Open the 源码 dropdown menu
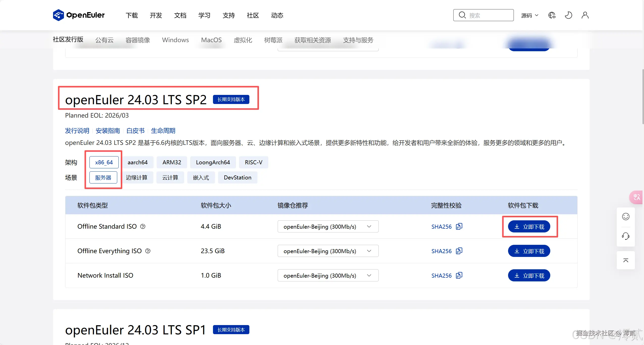Screen dimensions: 644x345 [x=530, y=15]
